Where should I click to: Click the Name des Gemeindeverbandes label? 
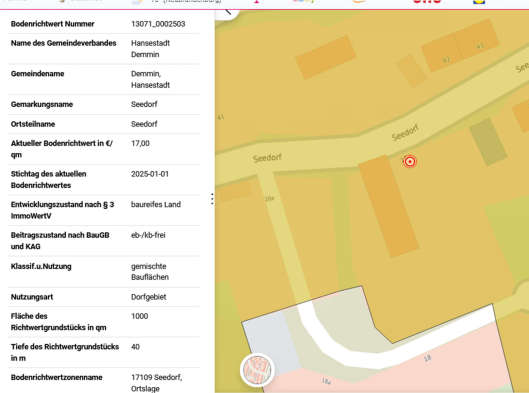coord(63,43)
